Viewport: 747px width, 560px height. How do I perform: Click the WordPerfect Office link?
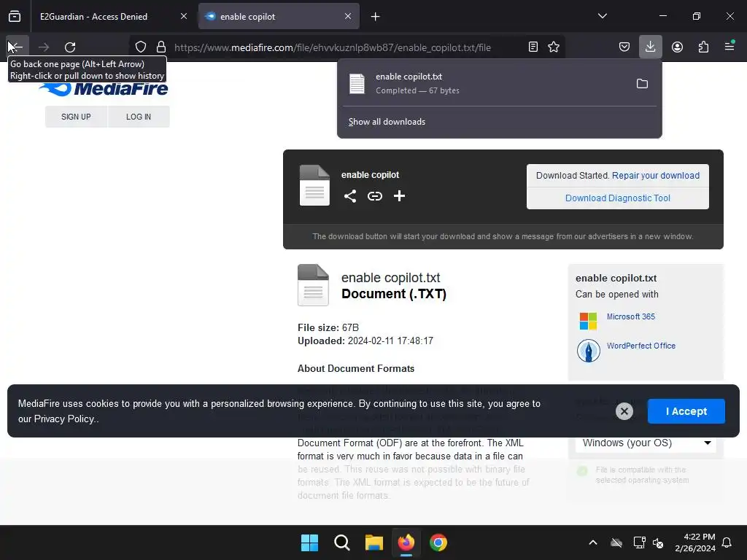[641, 346]
